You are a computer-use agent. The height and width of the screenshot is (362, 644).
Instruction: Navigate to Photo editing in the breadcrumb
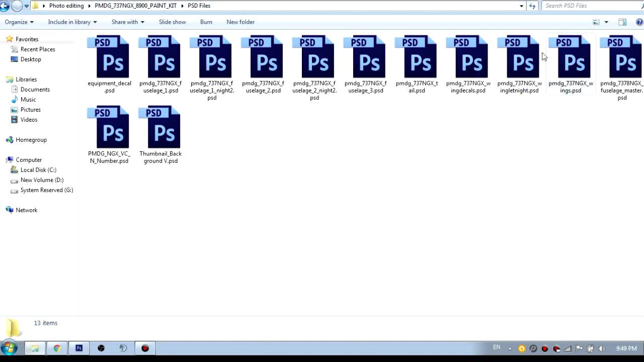66,6
